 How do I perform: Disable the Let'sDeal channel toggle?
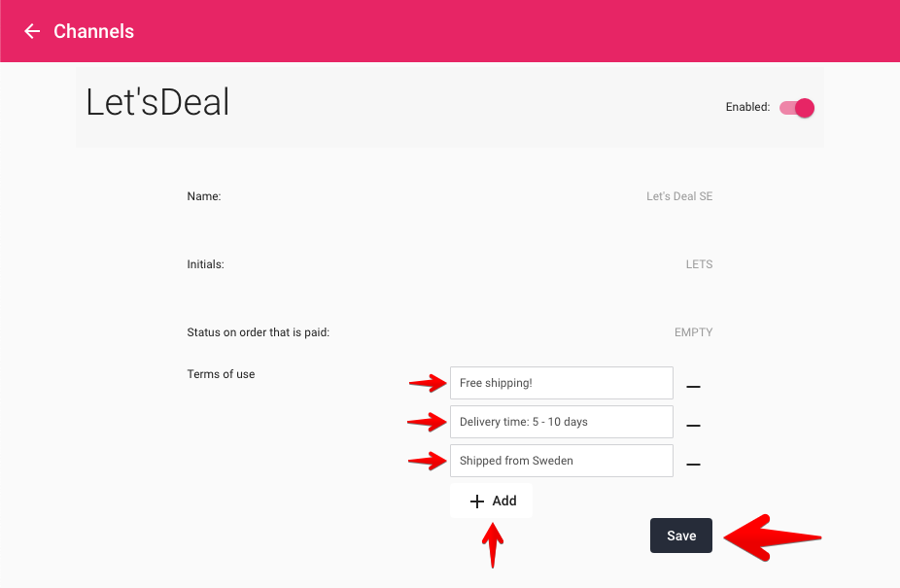tap(797, 107)
